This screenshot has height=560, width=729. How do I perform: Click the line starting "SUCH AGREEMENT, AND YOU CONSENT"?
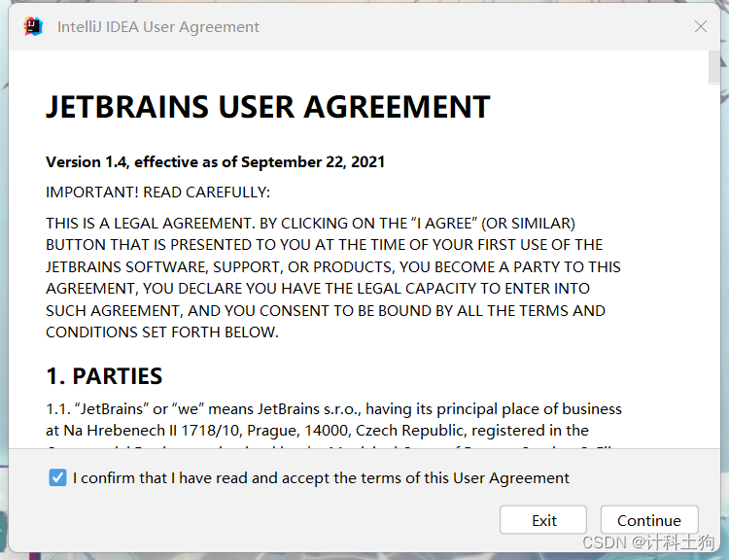click(326, 310)
